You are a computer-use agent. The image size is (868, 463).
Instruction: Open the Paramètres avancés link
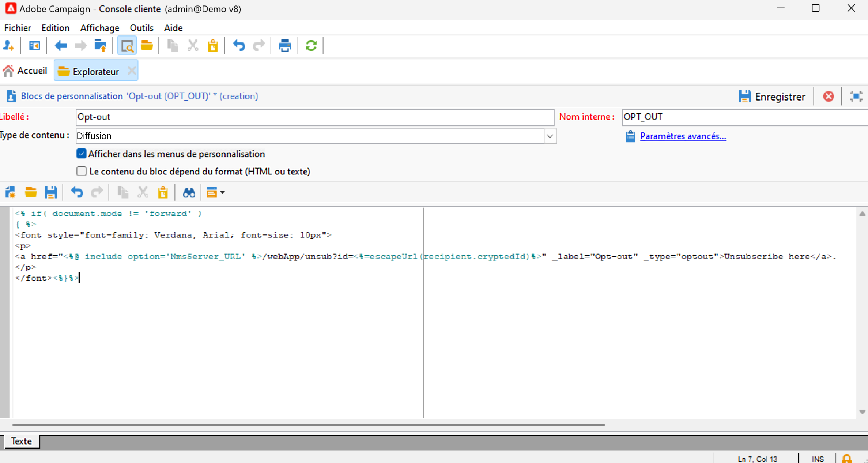(682, 136)
